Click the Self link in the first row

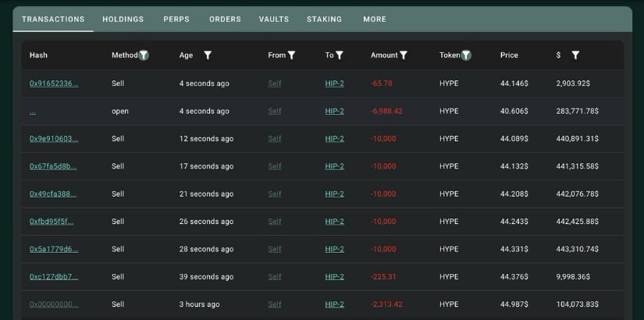(275, 84)
